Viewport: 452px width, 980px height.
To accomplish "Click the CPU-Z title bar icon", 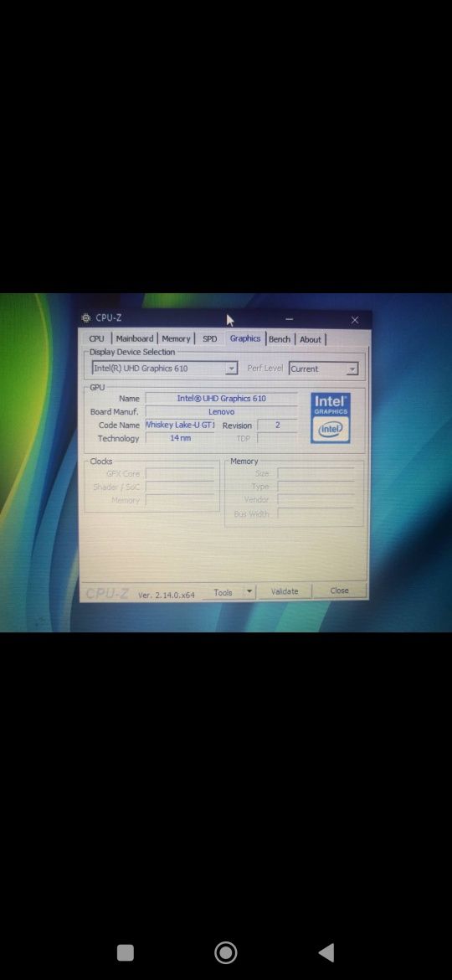I will coord(86,318).
